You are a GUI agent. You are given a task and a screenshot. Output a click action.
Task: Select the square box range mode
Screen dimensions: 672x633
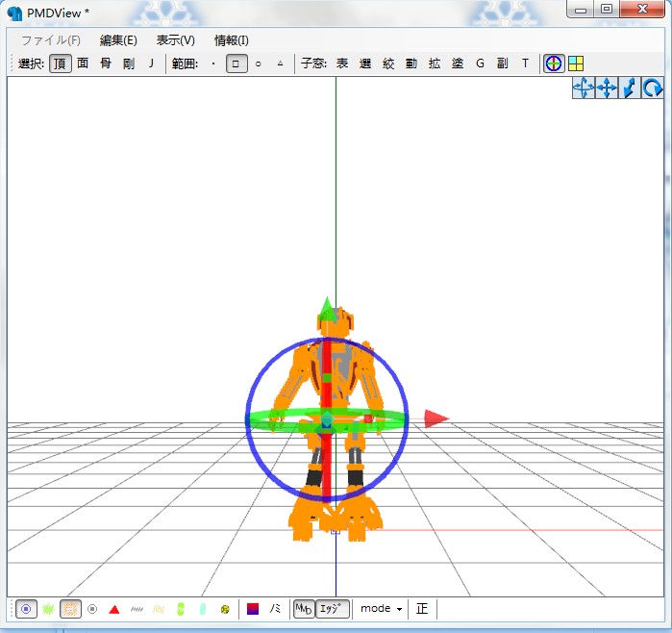point(236,63)
